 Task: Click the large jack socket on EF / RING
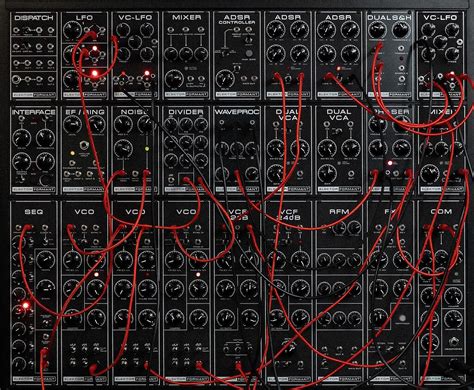pos(84,145)
